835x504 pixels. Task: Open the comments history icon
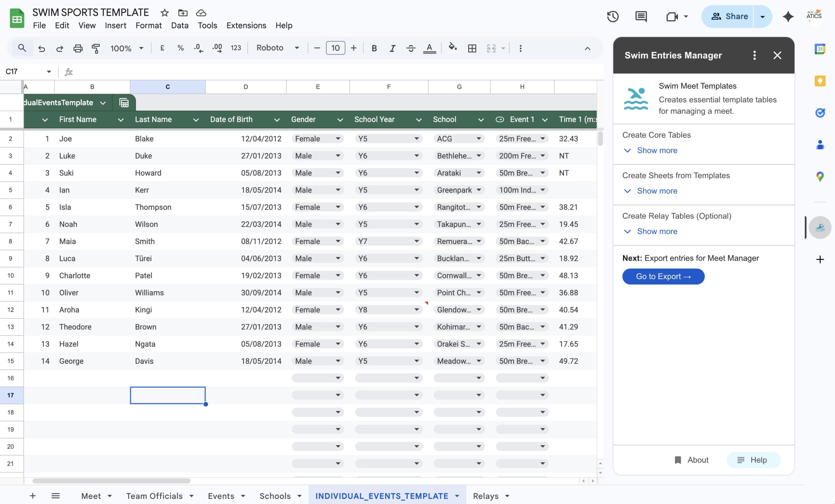click(641, 16)
